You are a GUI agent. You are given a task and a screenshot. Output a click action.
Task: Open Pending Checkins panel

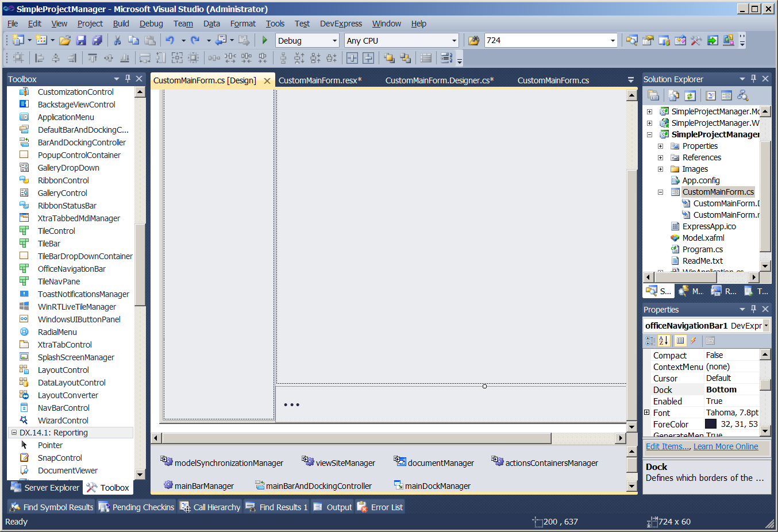136,507
